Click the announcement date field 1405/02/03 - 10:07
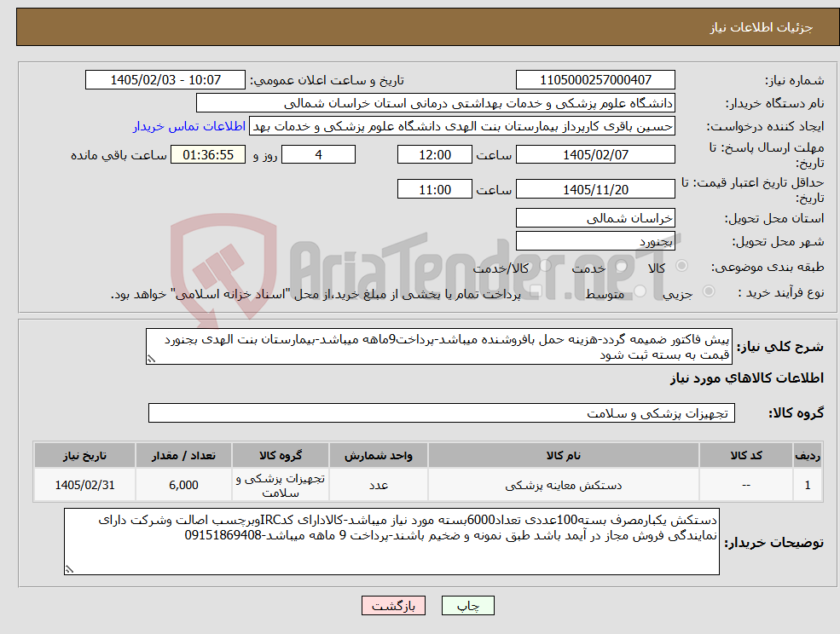The width and height of the screenshot is (840, 634). [165, 80]
